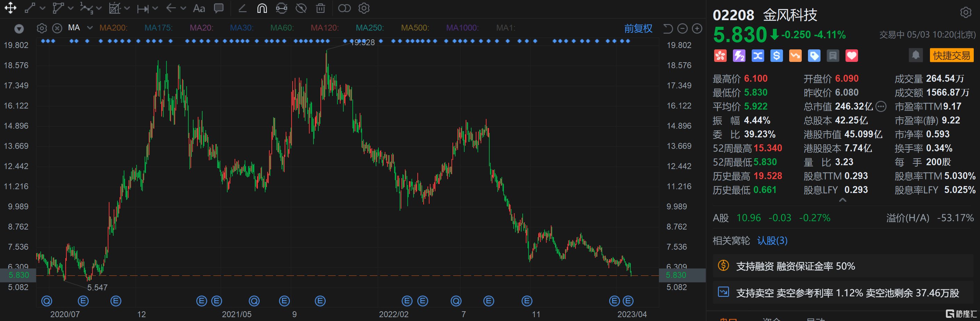The width and height of the screenshot is (980, 321).
Task: Expand the chart measure tool dropdown arrow
Action: click(127, 8)
